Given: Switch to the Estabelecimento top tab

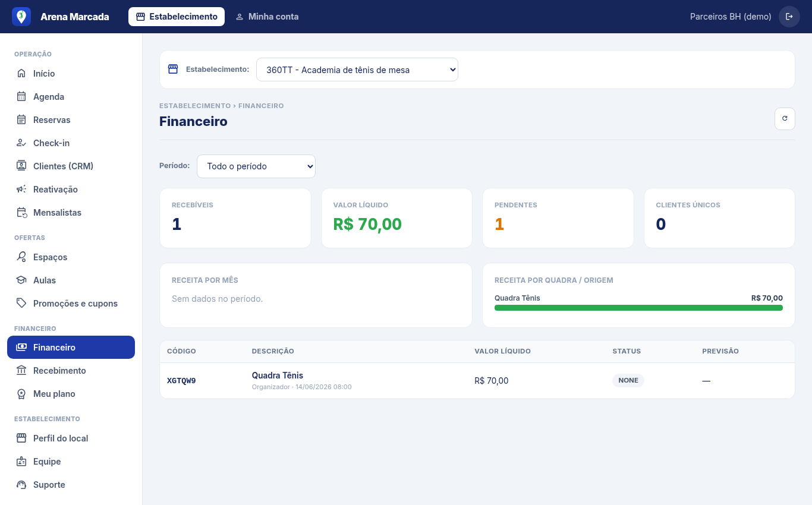Looking at the screenshot, I should click(177, 17).
